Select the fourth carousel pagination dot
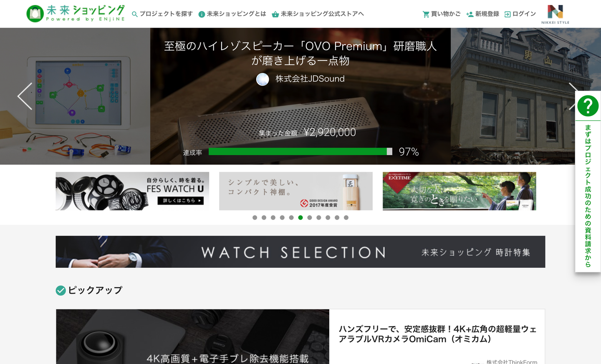The image size is (601, 364). click(282, 218)
